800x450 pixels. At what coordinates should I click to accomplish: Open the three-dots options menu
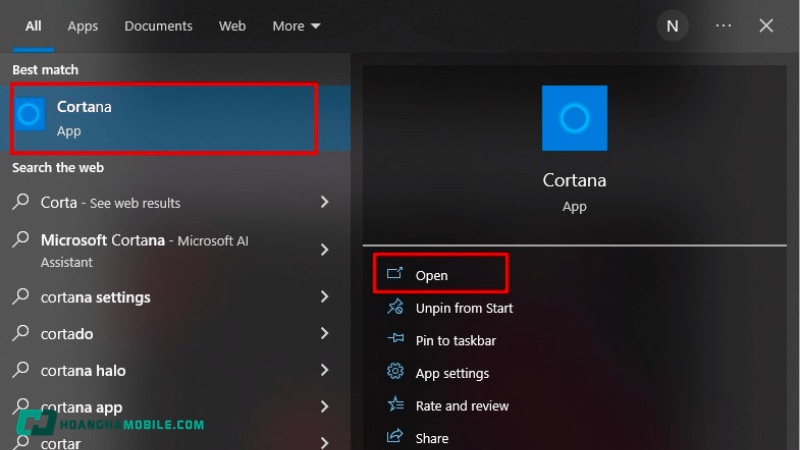point(724,26)
